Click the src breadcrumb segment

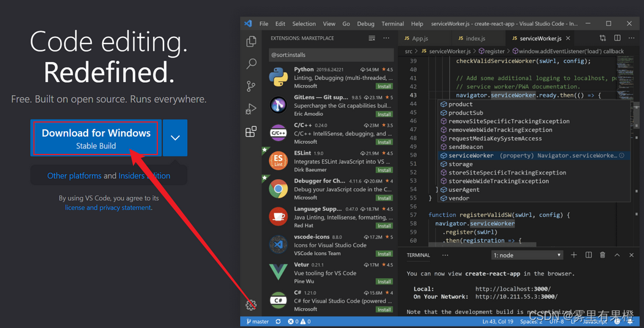[x=408, y=51]
